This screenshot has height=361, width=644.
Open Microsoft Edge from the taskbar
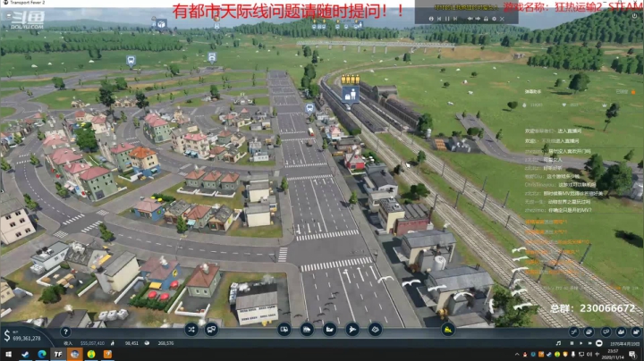click(x=41, y=354)
